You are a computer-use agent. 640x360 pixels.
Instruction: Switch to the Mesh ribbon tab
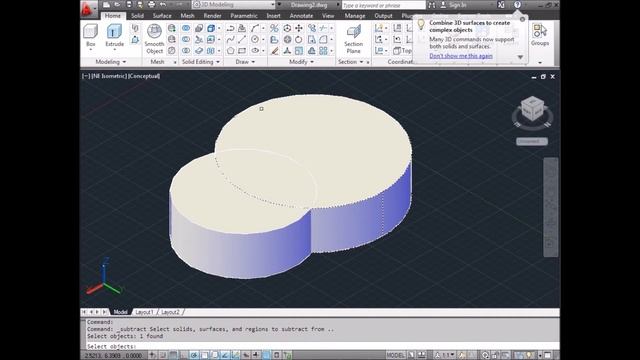(x=187, y=16)
